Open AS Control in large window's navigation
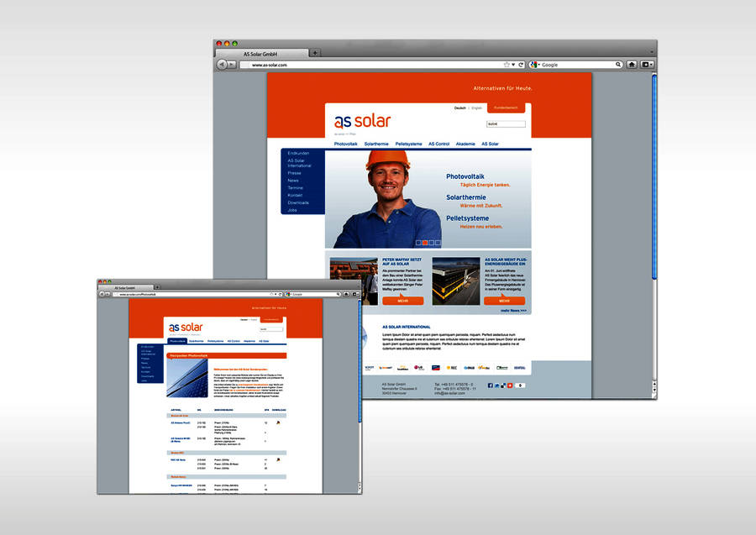Image resolution: width=756 pixels, height=535 pixels. (x=438, y=144)
